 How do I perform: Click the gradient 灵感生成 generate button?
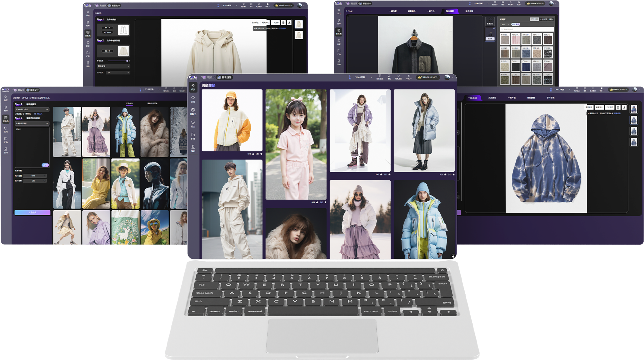pos(32,212)
